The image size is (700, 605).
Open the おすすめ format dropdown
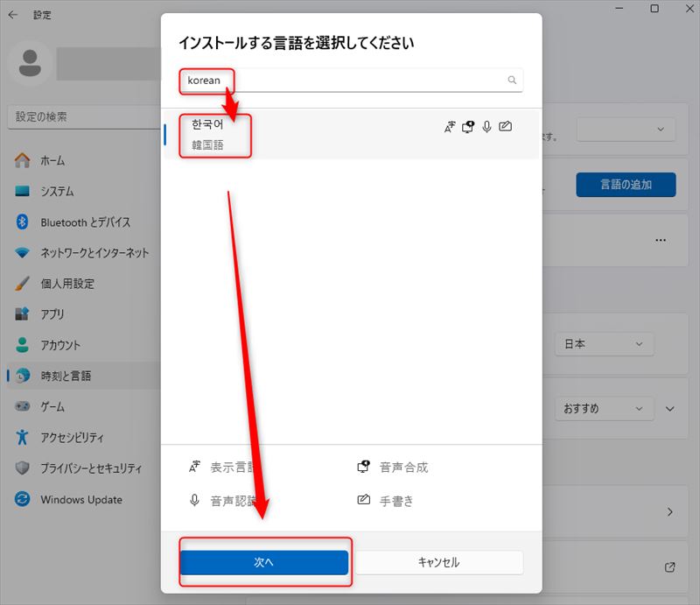tap(604, 409)
